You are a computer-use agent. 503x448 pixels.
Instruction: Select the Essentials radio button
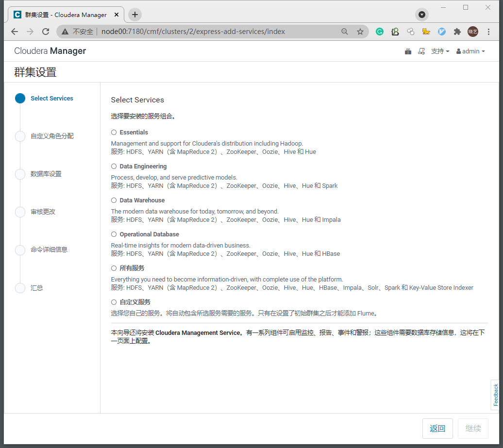coord(114,133)
